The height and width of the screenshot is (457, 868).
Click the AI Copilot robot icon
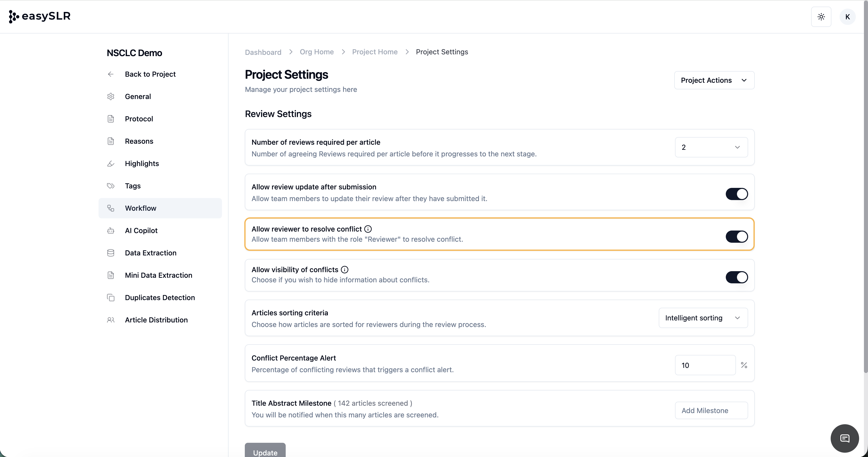[x=110, y=231]
